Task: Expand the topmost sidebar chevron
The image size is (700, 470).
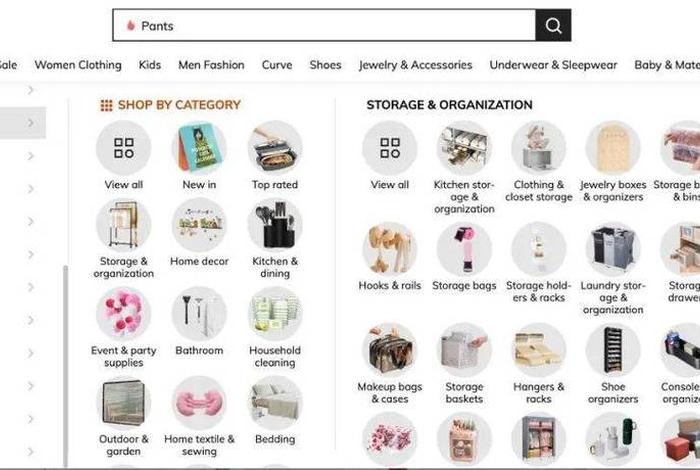Action: tap(30, 90)
